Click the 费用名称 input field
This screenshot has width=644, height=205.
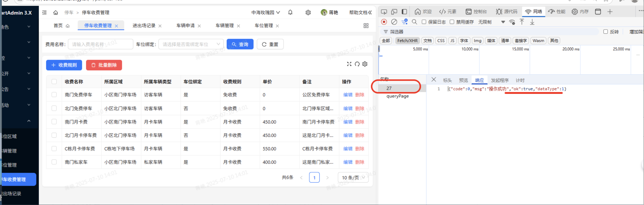[100, 44]
